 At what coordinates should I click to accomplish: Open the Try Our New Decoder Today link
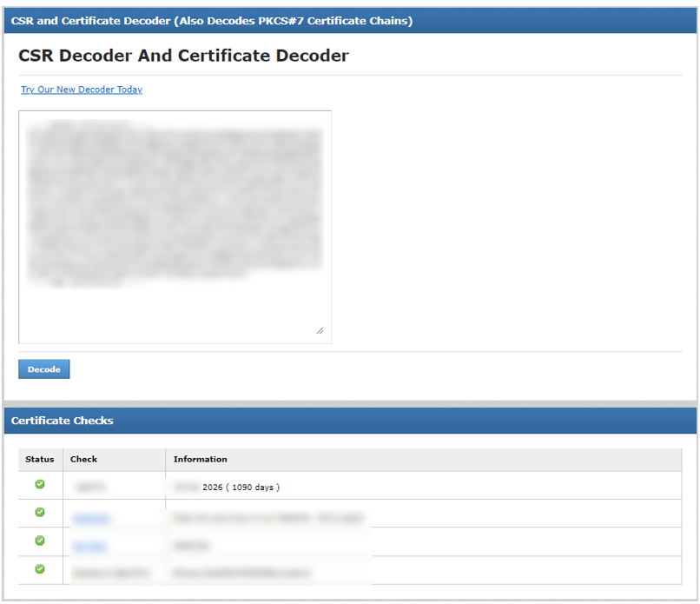[81, 90]
